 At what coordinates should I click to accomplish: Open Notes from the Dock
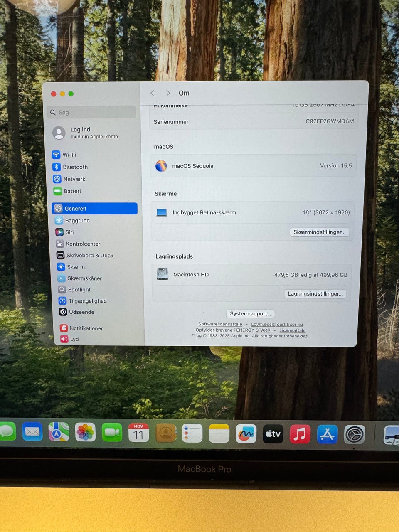[x=219, y=433]
